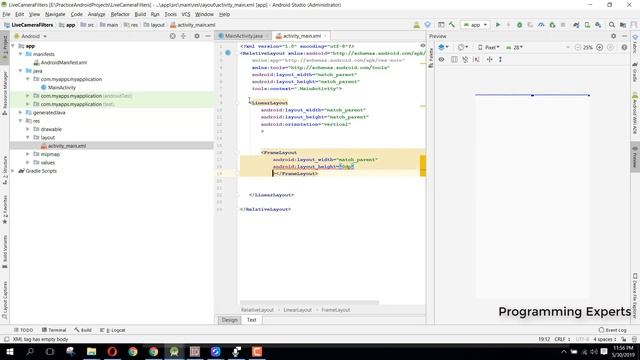Click the pan/move icon in Preview toolbar

point(489,60)
